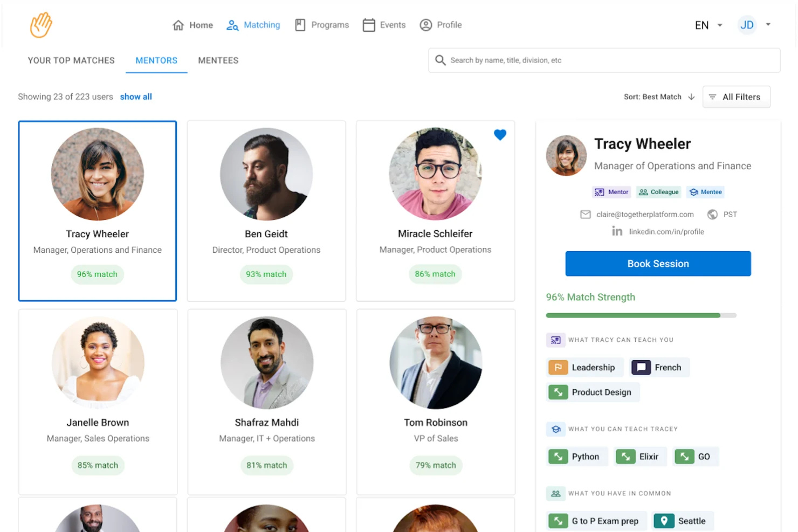Open the All Filters button
This screenshot has width=798, height=532.
(737, 97)
